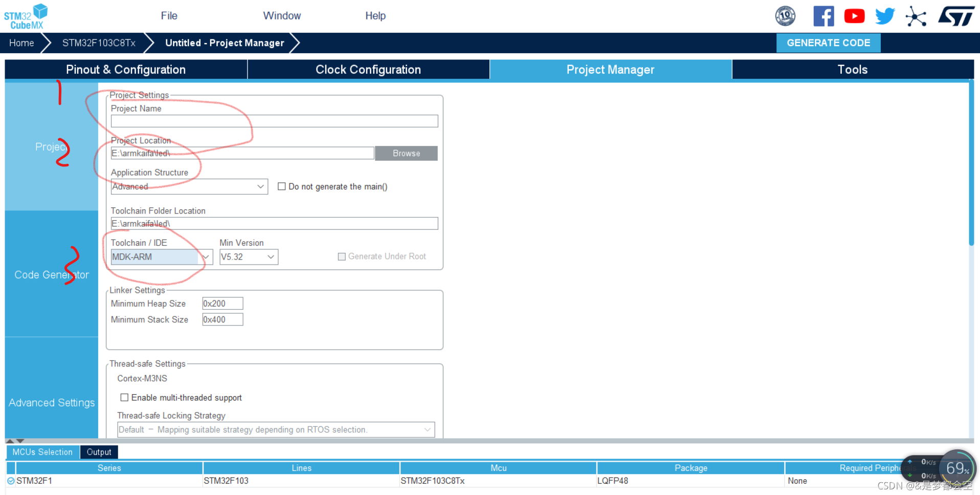Go to the Home breadcrumb
This screenshot has height=495, width=980.
click(21, 43)
